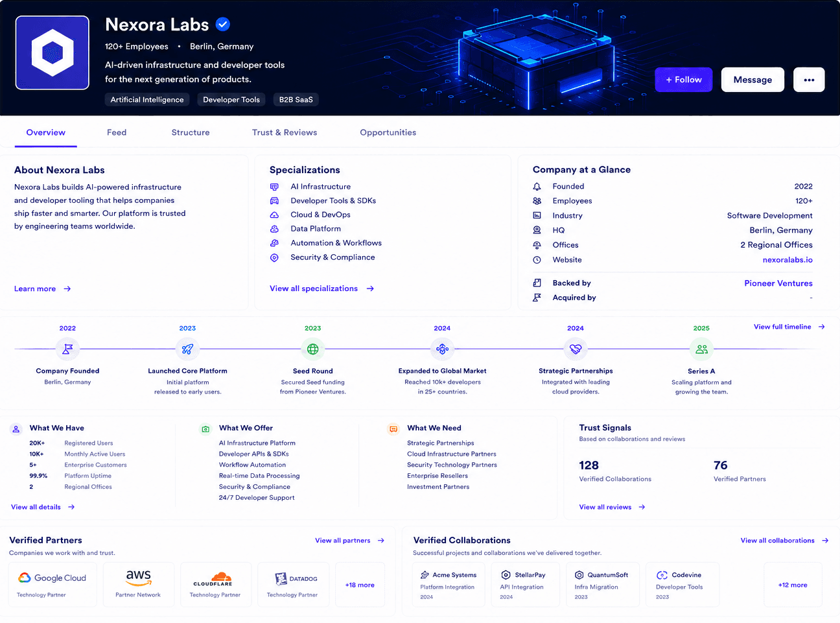Viewport: 840px width, 623px height.
Task: Click the Website clock icon
Action: (x=537, y=260)
